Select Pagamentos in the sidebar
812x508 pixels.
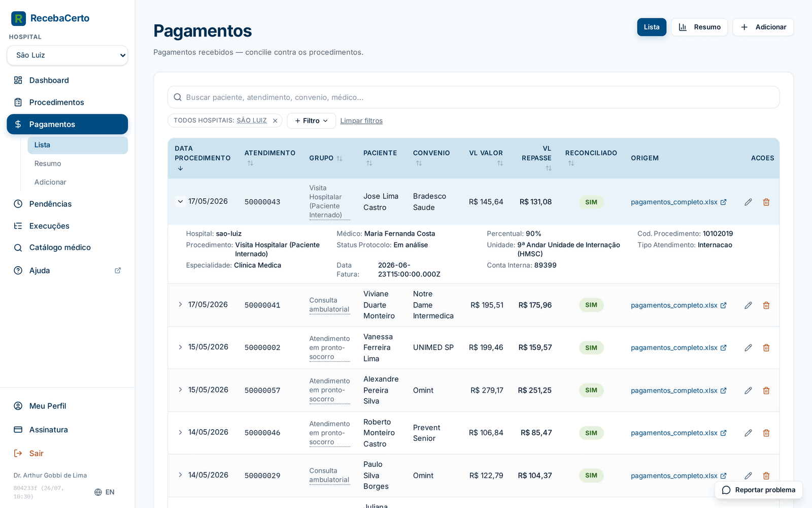pyautogui.click(x=67, y=124)
